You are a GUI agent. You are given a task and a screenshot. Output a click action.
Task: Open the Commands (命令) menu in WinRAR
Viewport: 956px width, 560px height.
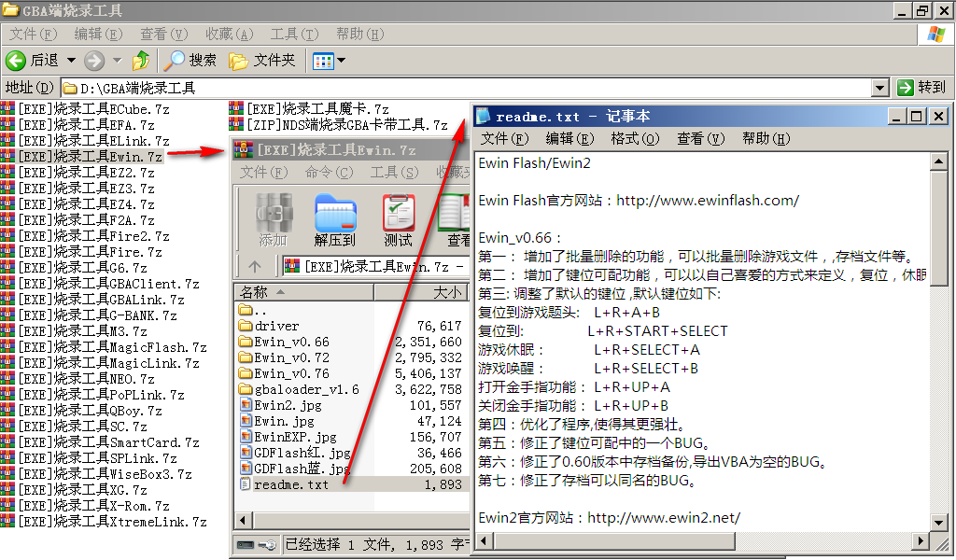pyautogui.click(x=330, y=173)
